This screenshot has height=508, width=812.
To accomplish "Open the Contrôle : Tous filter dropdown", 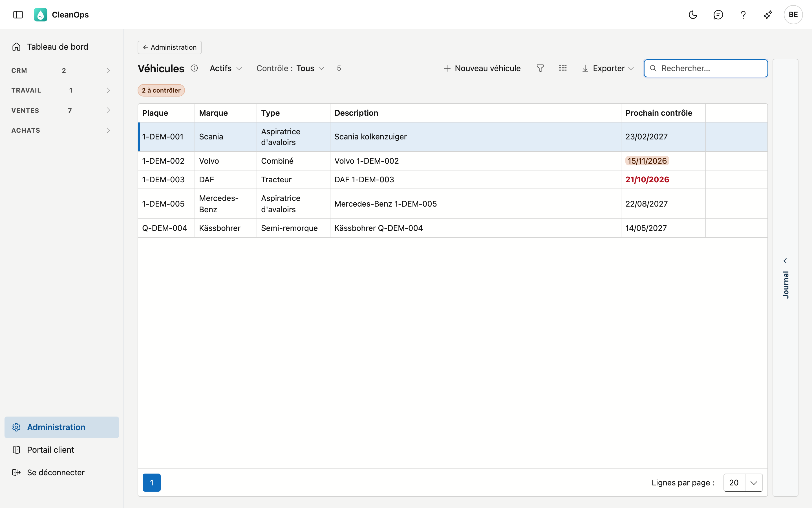I will 290,68.
